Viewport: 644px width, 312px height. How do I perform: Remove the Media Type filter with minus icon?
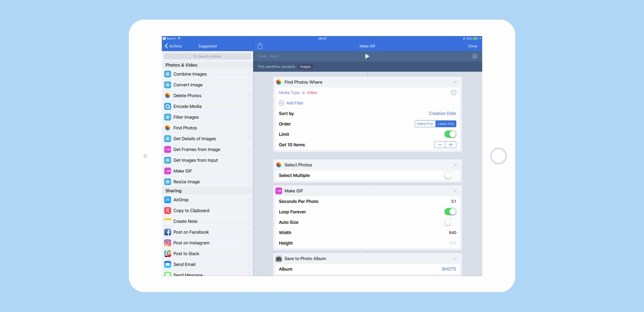tap(453, 93)
